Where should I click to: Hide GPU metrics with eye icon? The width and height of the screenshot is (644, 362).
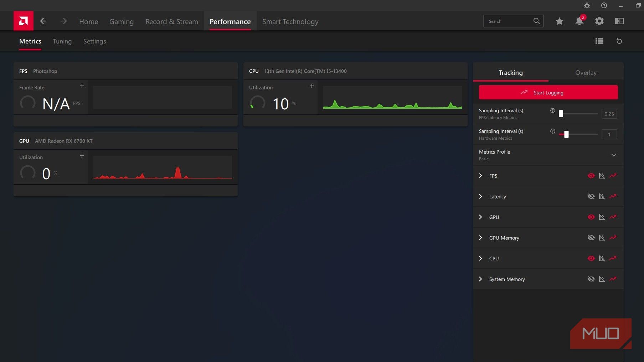point(591,217)
